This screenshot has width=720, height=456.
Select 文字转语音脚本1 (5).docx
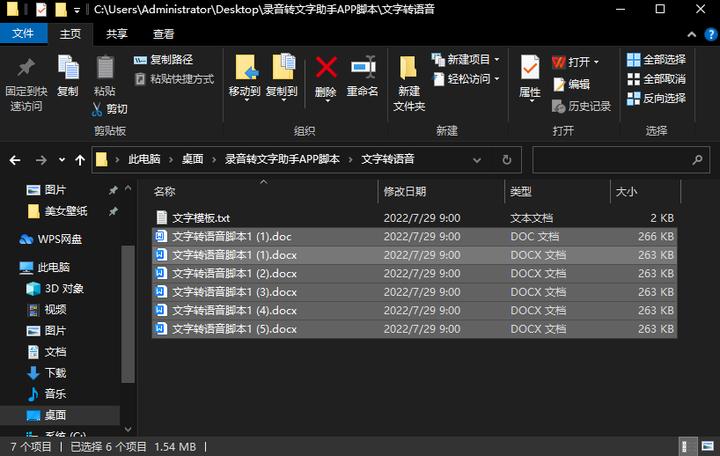(x=414, y=329)
